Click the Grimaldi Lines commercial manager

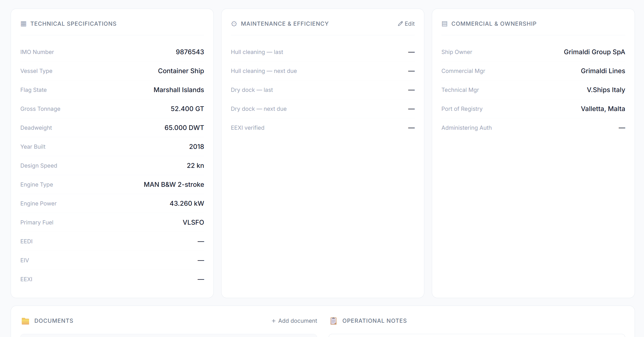(603, 71)
